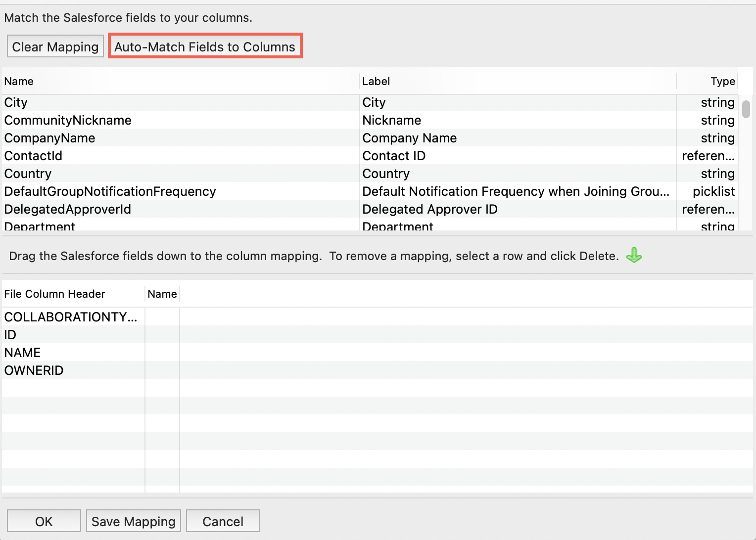Select the ID file column row
Screen dimensions: 756x540
pos(378,335)
